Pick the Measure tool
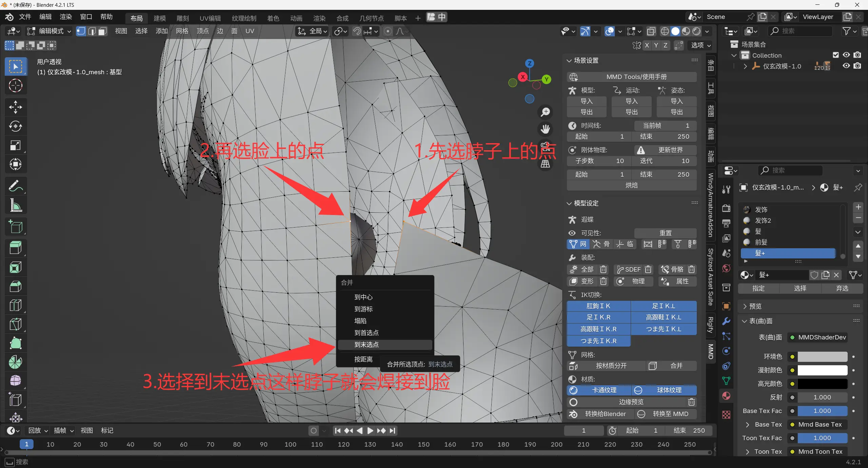Screen dimensions: 868x468 coord(15,206)
